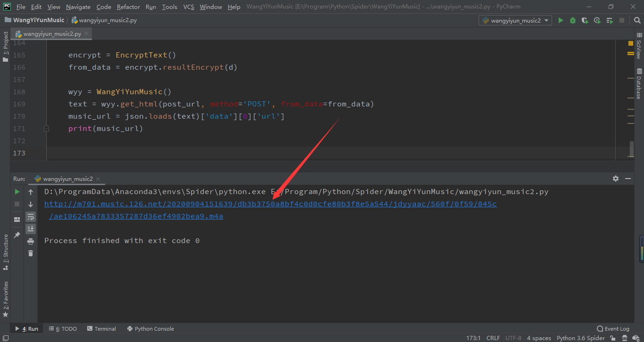The image size is (644, 342).
Task: Open the Tools menu
Action: (x=169, y=7)
